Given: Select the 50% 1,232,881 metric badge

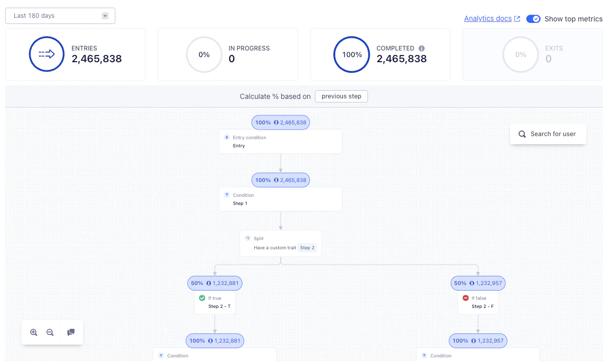Looking at the screenshot, I should click(215, 283).
